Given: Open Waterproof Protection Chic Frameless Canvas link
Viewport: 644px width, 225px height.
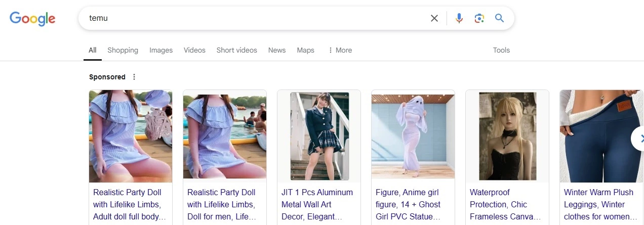Looking at the screenshot, I should (506, 205).
